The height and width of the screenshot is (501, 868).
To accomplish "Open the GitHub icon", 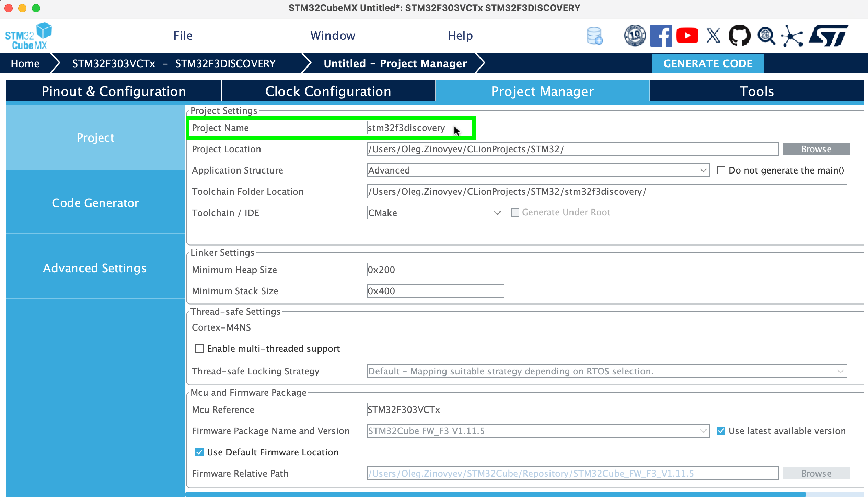I will click(739, 35).
